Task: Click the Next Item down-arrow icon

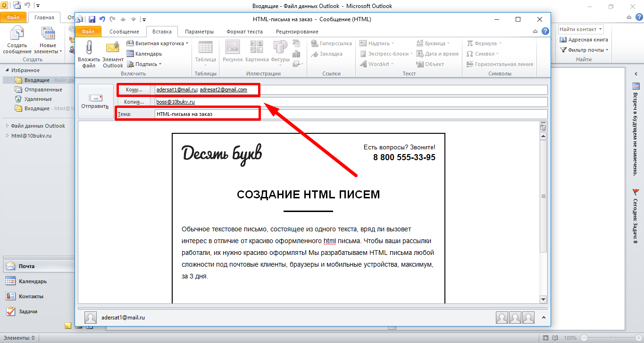Action: (x=133, y=19)
